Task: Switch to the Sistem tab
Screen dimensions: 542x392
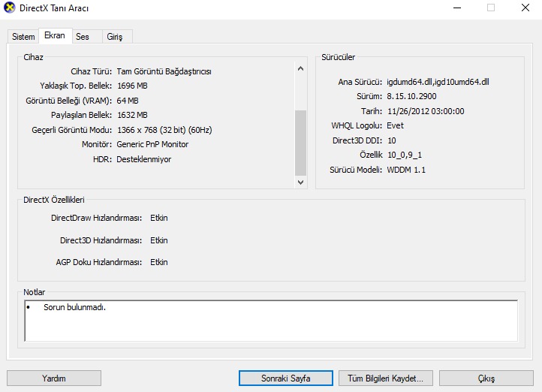Action: (x=23, y=37)
